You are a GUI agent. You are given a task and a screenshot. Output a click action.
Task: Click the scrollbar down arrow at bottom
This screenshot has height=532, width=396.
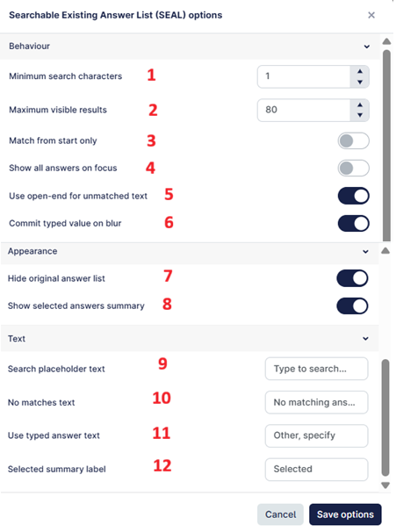tap(385, 485)
